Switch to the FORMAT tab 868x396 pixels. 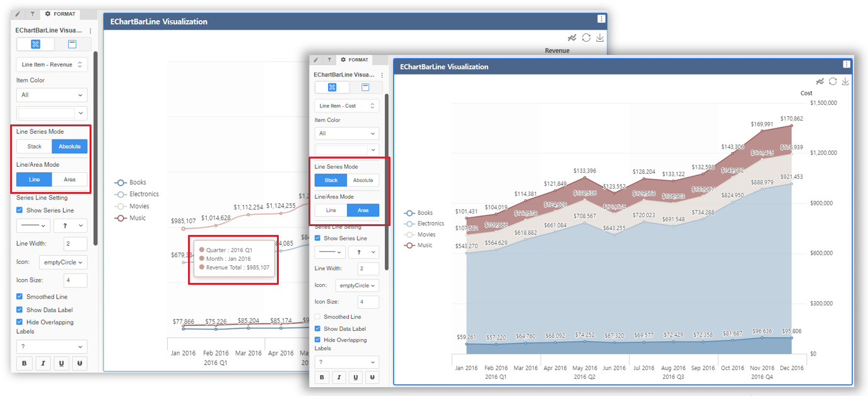[354, 59]
